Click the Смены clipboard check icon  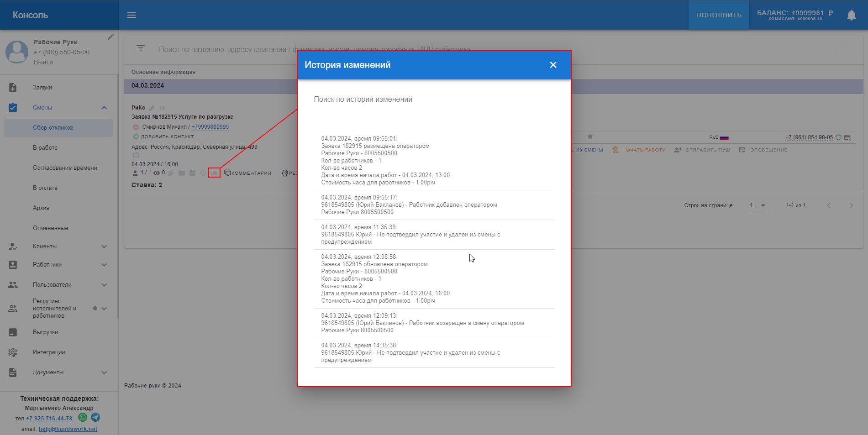(x=13, y=107)
